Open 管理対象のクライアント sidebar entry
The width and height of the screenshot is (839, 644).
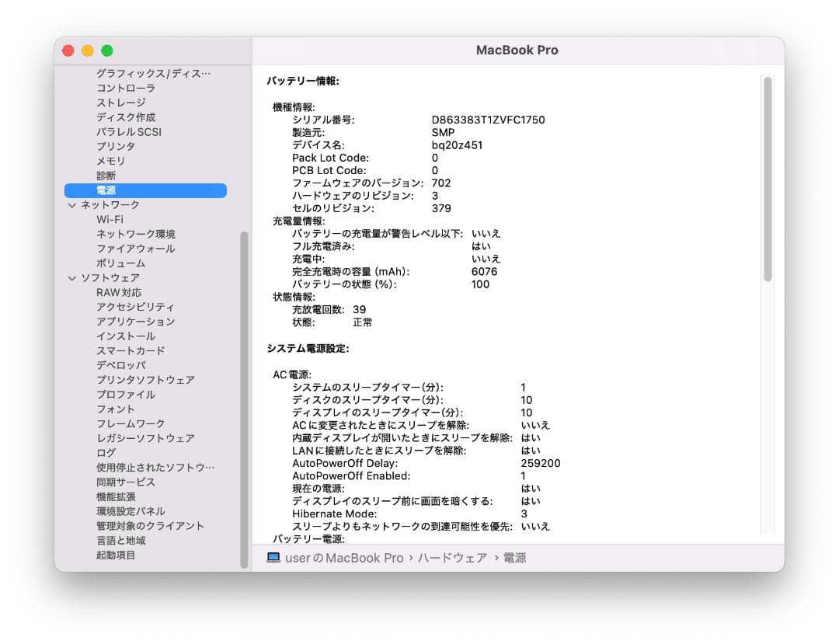tap(151, 526)
